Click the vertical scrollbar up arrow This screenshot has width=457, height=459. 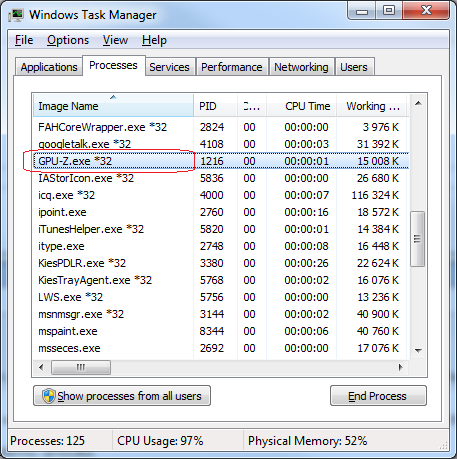[418, 103]
